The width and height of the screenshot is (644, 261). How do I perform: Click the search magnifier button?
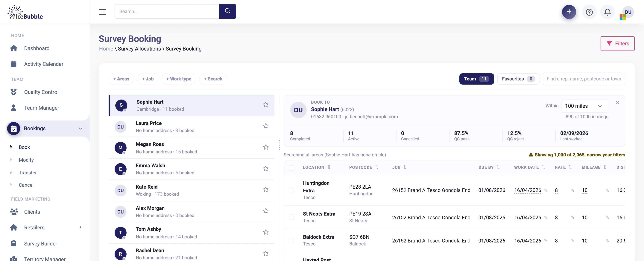tap(227, 11)
